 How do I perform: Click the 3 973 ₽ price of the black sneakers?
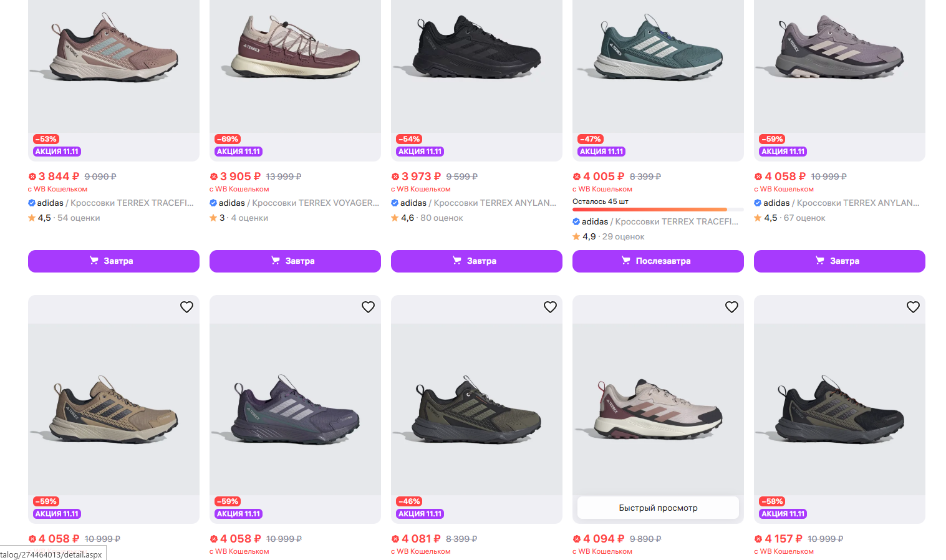point(420,176)
